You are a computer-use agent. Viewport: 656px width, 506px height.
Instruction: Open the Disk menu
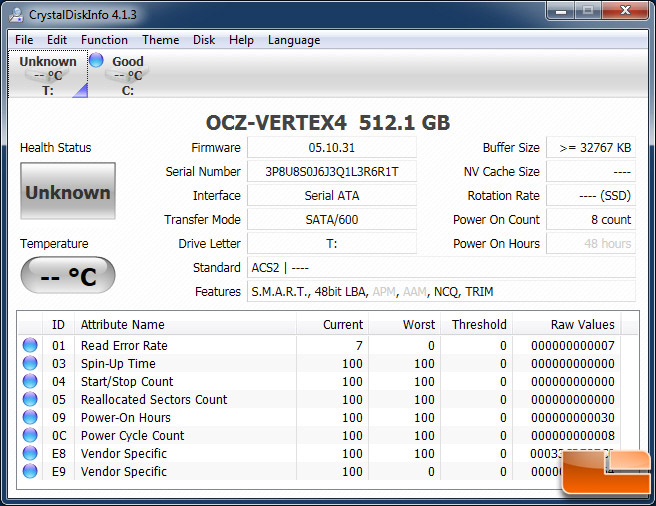coord(204,40)
